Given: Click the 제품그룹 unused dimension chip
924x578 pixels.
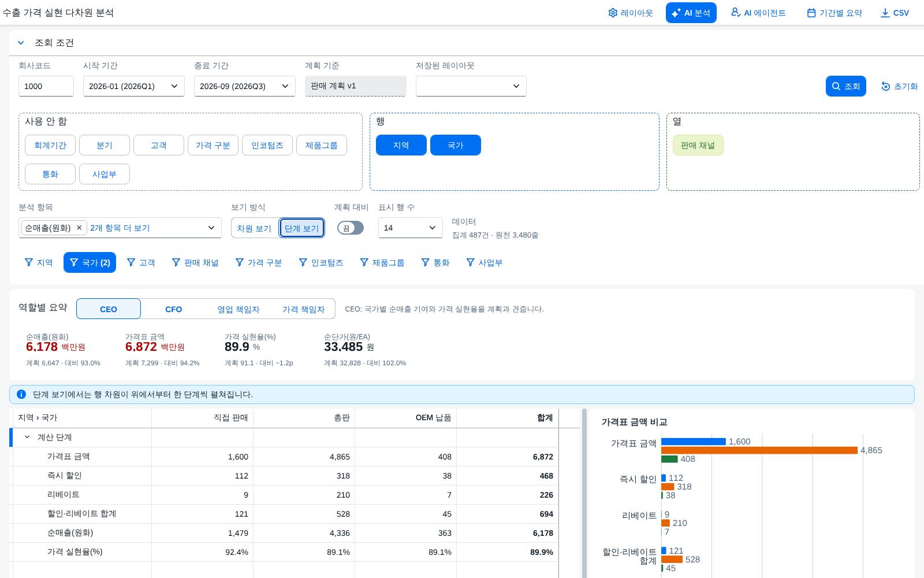Looking at the screenshot, I should click(322, 145).
